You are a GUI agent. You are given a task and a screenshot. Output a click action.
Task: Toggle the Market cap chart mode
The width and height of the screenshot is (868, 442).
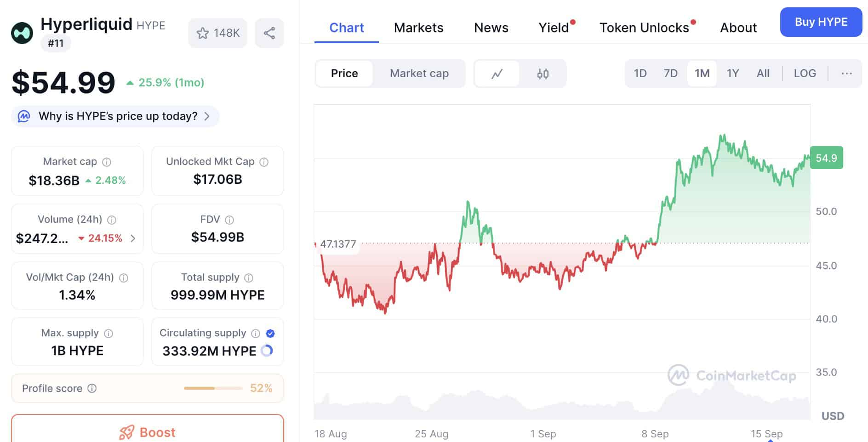(419, 74)
